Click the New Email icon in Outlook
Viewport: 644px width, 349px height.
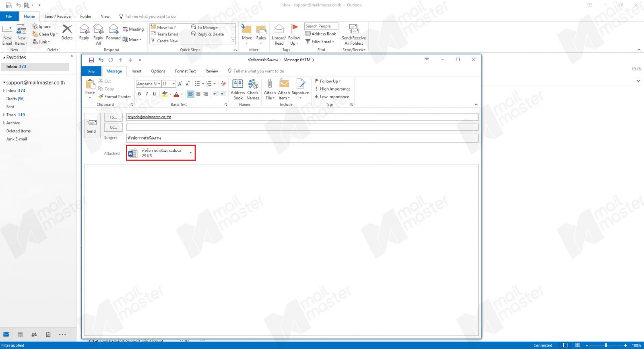click(x=7, y=35)
